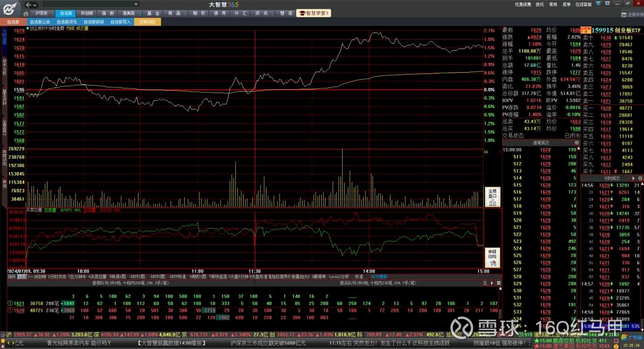Viewport: 644px width, 349px height.
Task: Click 自选股导入 sub-tab
Action: click(x=120, y=22)
